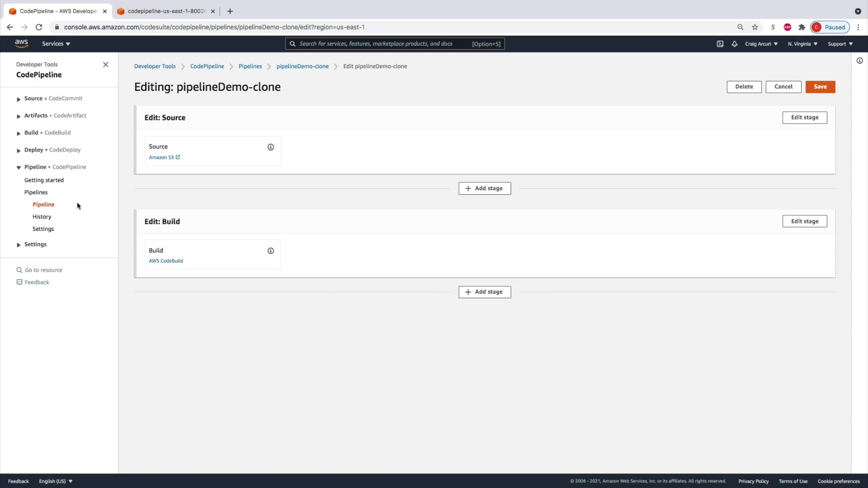868x488 pixels.
Task: Close the CodePipeline - AWS Developer tab
Action: 105,11
